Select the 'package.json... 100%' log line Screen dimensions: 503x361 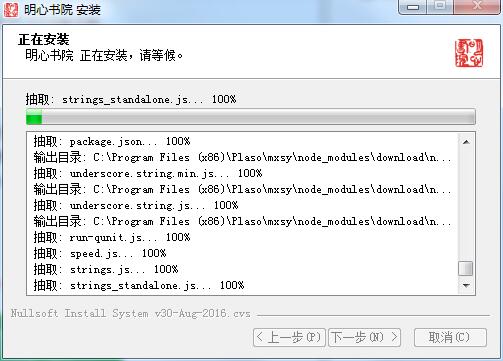coord(112,142)
